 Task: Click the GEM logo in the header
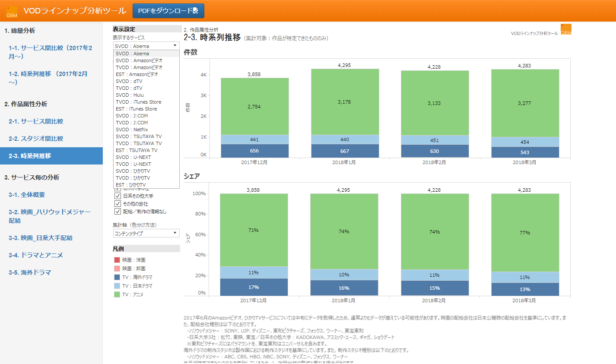[x=12, y=12]
